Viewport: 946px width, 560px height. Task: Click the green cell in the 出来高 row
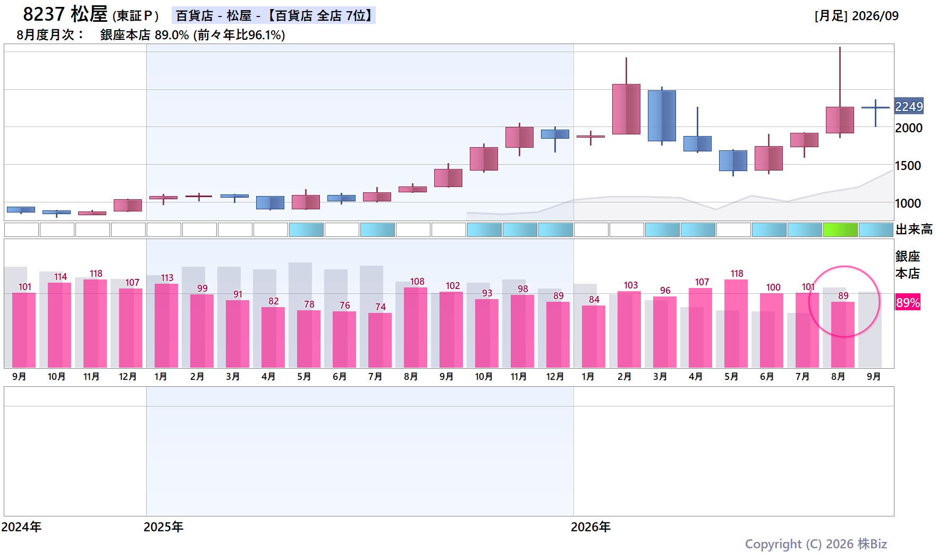[840, 230]
